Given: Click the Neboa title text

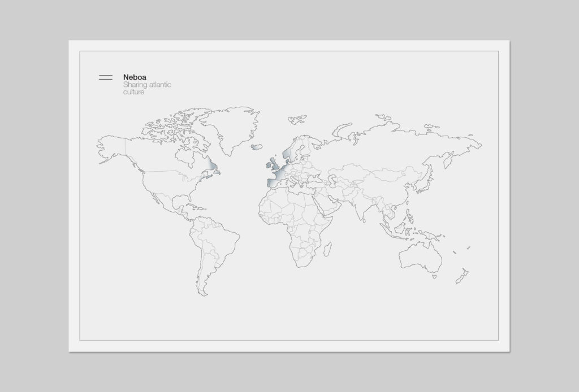Looking at the screenshot, I should click(x=135, y=77).
